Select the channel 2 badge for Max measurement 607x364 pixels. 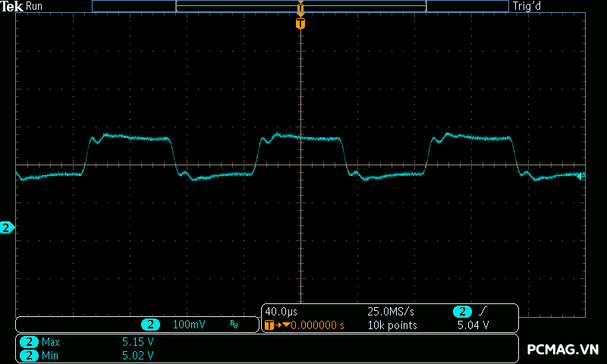coord(28,342)
